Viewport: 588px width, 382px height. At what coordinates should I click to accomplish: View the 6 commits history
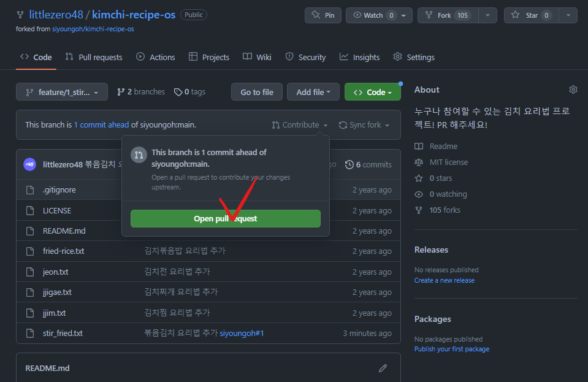[368, 164]
